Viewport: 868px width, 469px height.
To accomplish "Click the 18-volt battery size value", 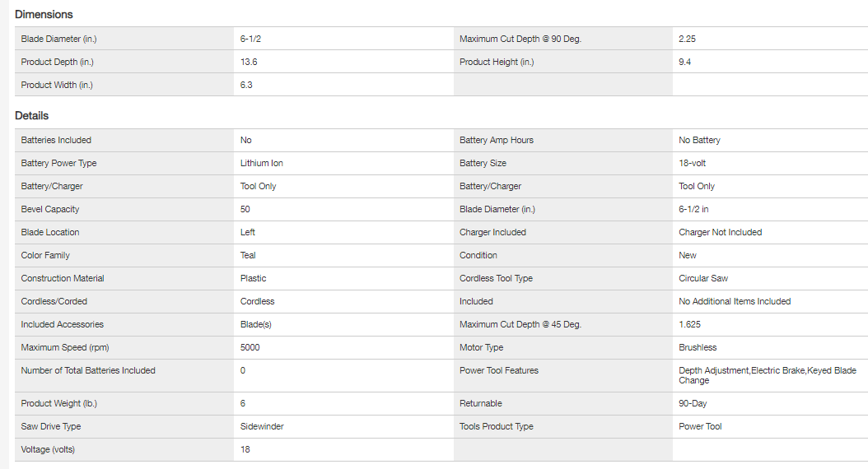I will coord(696,163).
